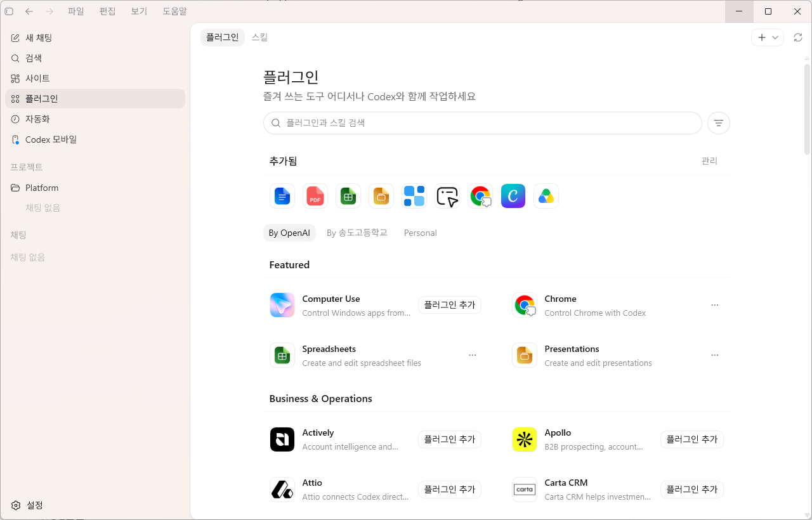Open more options for Presentations plugin
Viewport: 812px width, 520px height.
(x=715, y=355)
